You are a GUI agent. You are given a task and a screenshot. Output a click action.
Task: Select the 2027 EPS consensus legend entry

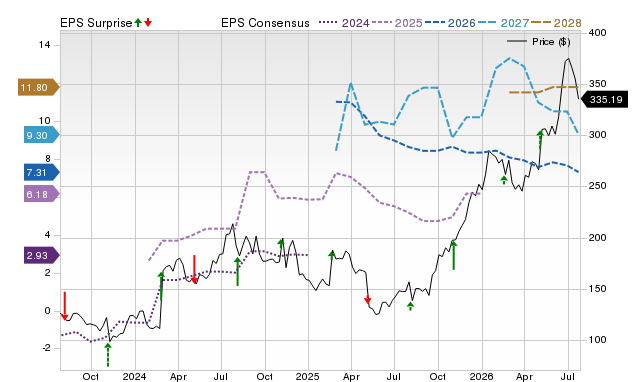pos(503,23)
